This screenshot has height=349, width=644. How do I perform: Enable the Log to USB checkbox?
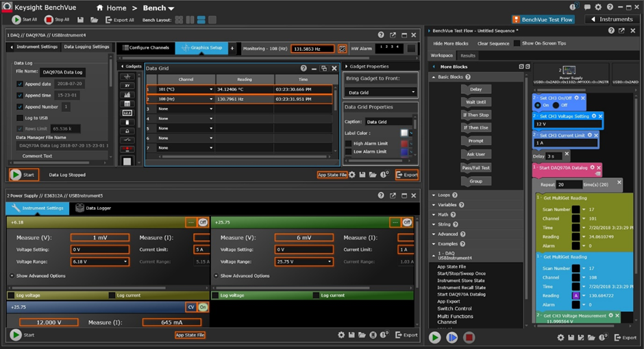(x=20, y=118)
